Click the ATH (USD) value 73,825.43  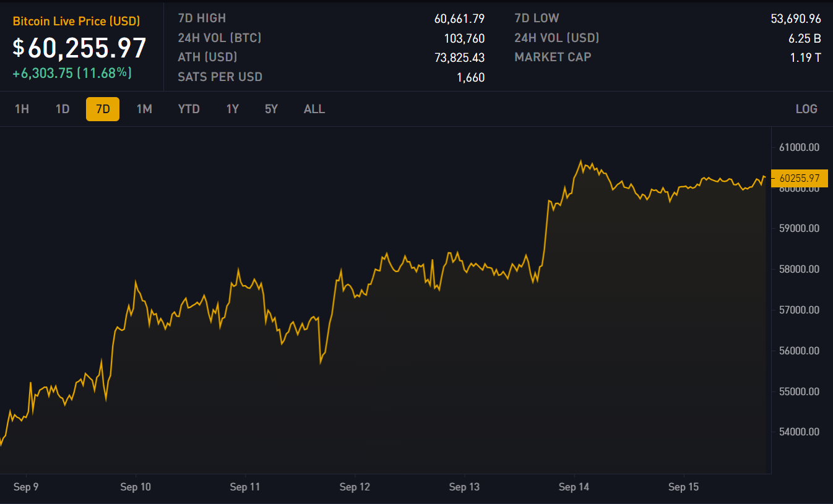[x=459, y=58]
